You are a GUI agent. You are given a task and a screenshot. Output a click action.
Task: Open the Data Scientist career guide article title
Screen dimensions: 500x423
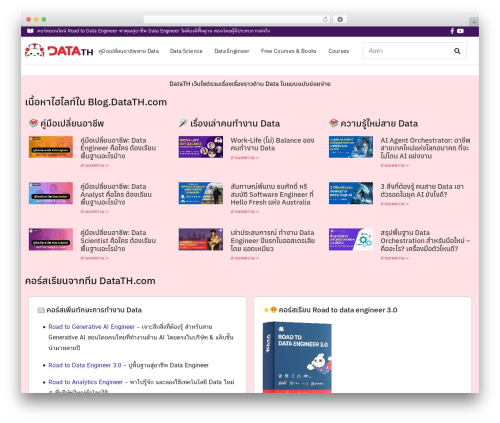pyautogui.click(x=118, y=240)
